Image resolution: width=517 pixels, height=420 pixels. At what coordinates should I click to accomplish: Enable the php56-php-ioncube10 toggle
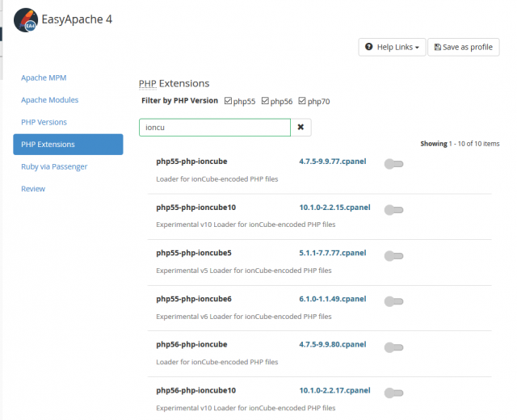[393, 393]
